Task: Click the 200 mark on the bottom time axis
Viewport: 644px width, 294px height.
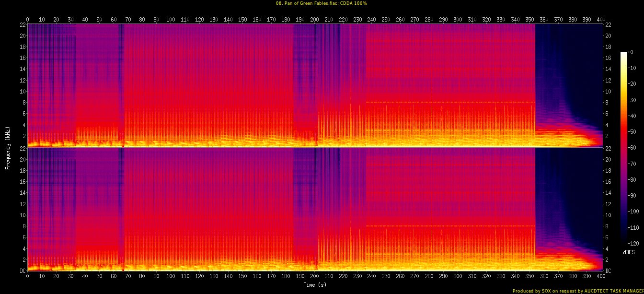Action: click(314, 276)
